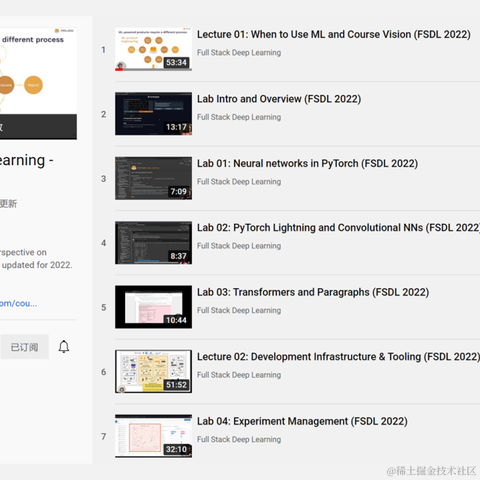Open Lecture 01 video thumbnail 53:34
This screenshot has width=480, height=480.
(153, 49)
